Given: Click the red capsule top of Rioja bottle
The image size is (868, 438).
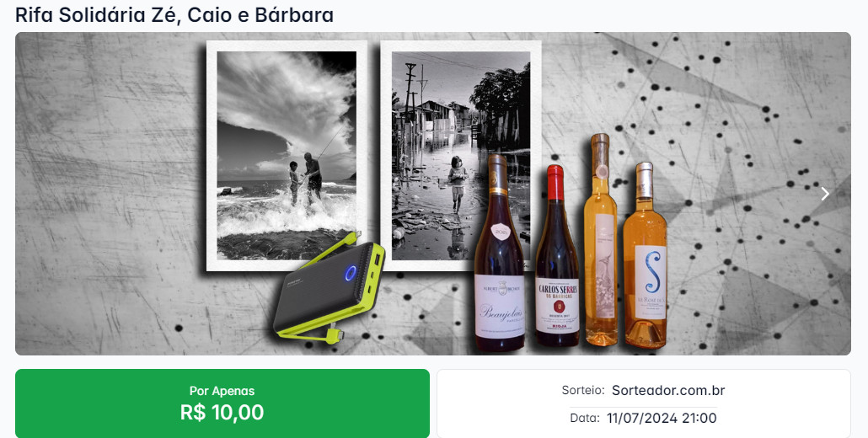Looking at the screenshot, I should (555, 183).
